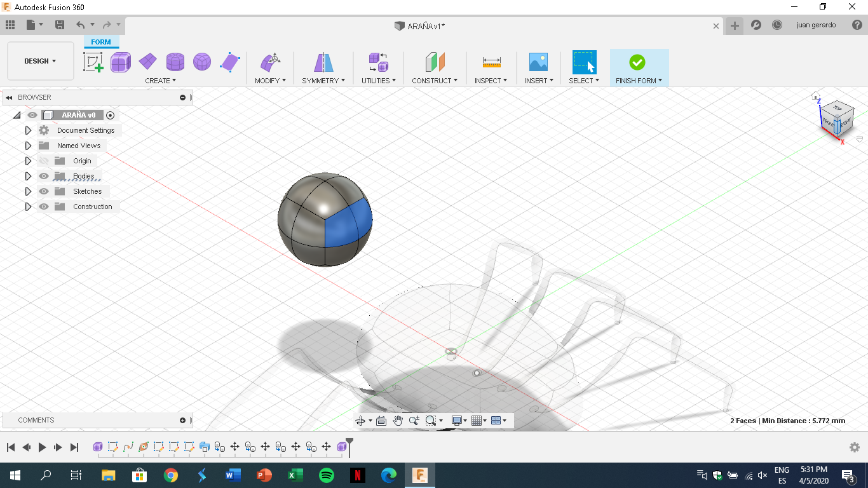Hide the Bodies folder with its eye icon
The image size is (868, 488).
coord(44,176)
